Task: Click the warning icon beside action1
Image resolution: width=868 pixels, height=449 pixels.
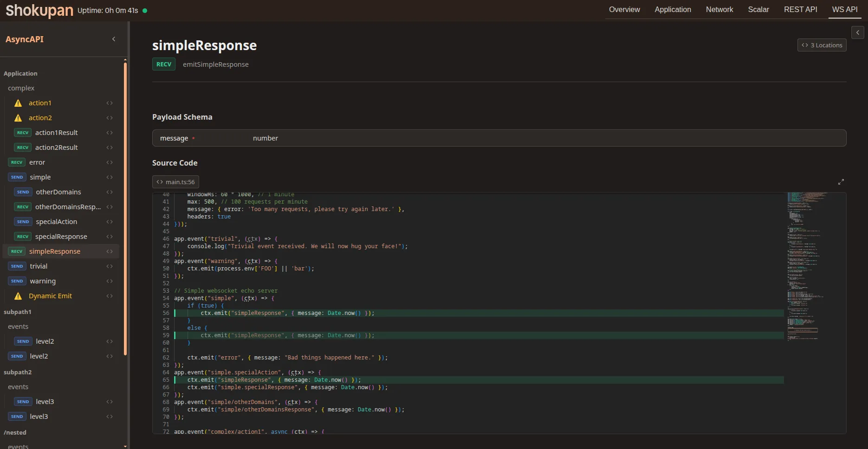Action: 18,103
